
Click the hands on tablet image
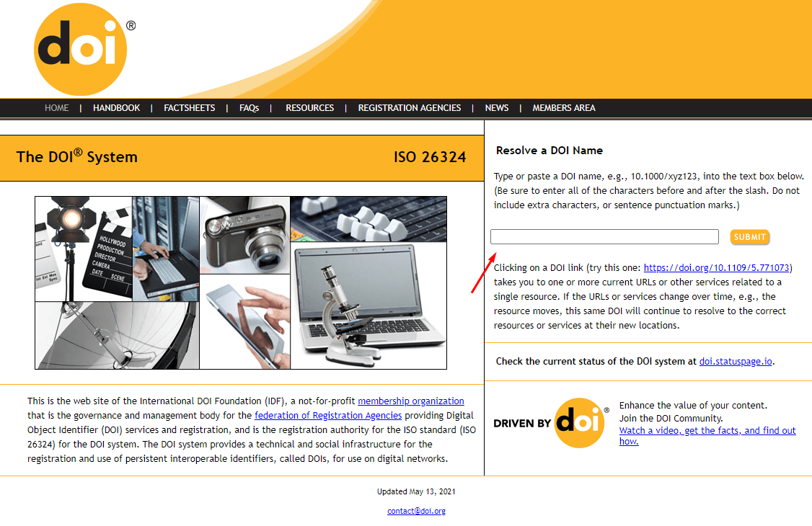coord(245,321)
